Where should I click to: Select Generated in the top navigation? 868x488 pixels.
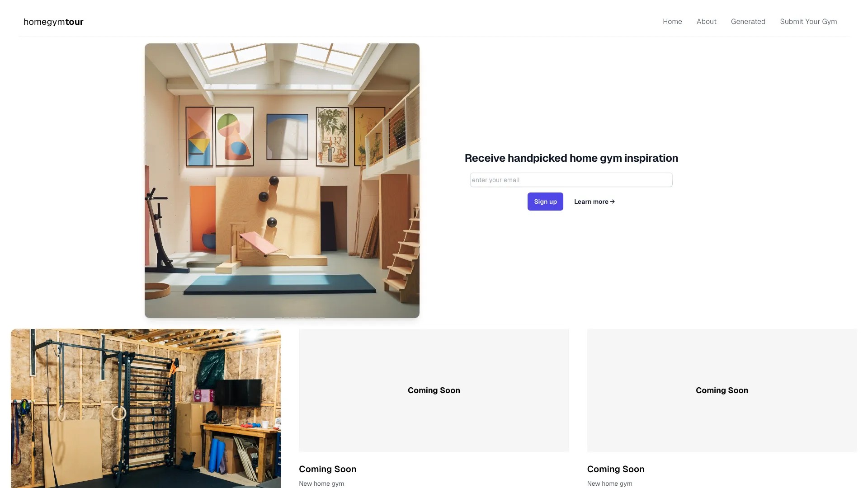(748, 21)
